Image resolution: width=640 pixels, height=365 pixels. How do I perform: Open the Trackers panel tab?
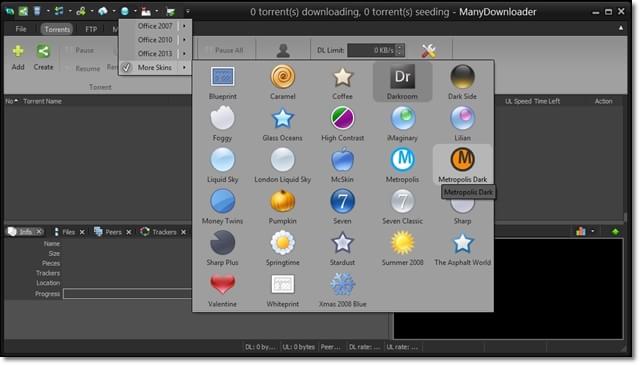(164, 232)
